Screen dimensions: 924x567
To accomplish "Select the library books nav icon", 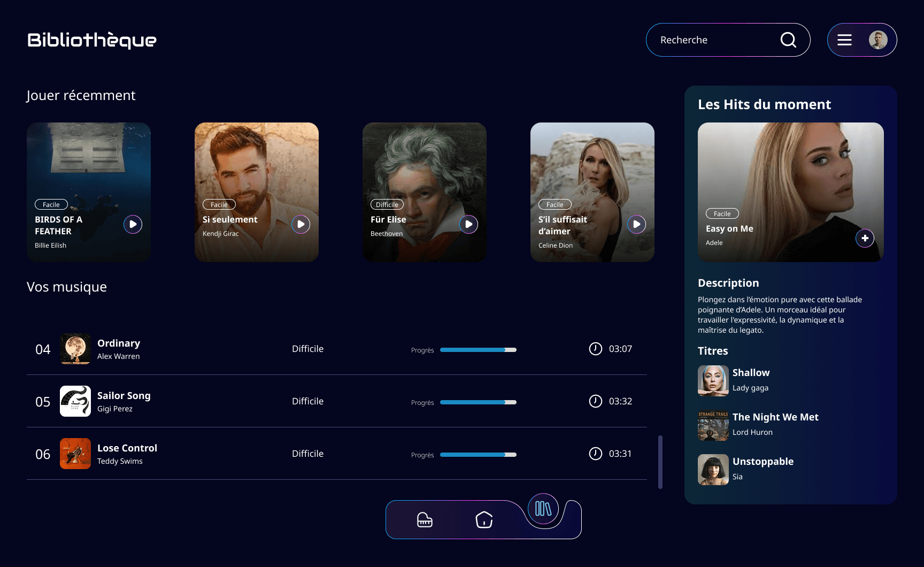I will tap(543, 509).
